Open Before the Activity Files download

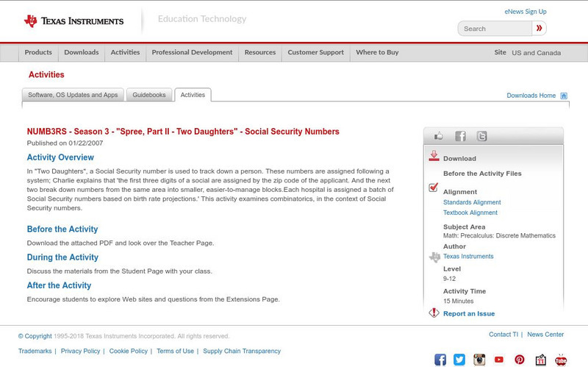coord(482,174)
